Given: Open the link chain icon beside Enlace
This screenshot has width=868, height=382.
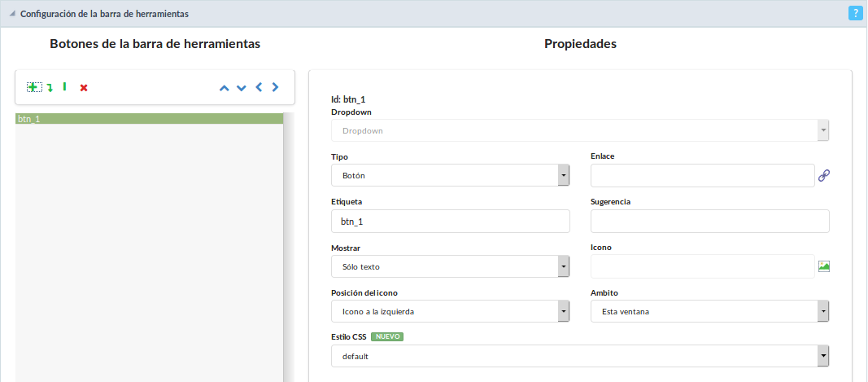Looking at the screenshot, I should point(824,175).
